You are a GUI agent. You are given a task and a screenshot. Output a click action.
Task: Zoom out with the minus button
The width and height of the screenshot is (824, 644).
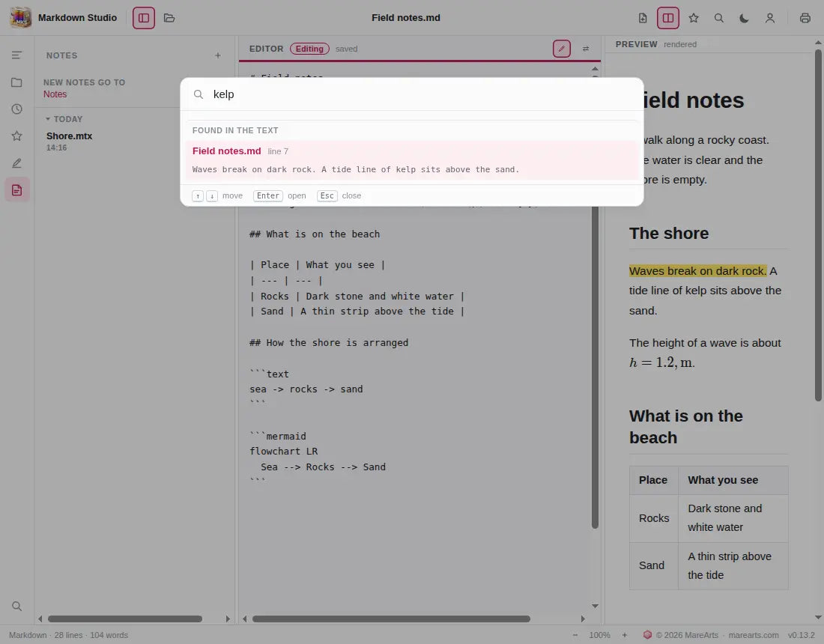click(575, 635)
